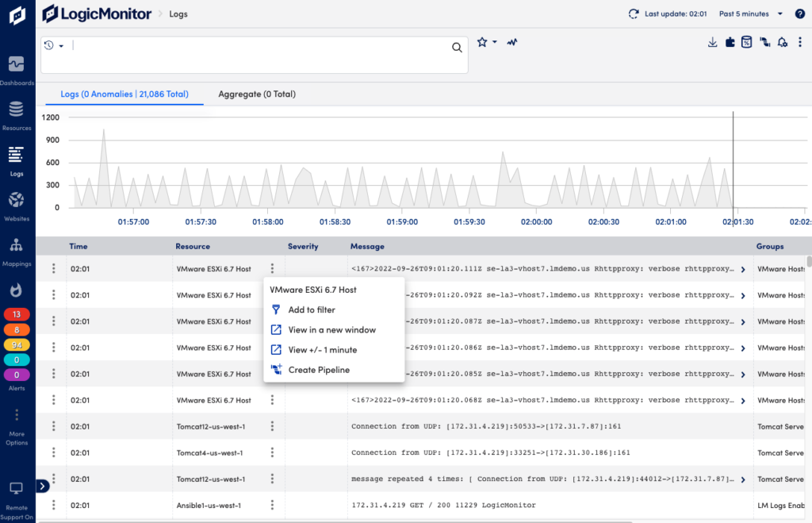Screen dimensions: 812x523
Task: Click the Ansible1-us-west-1 resource name
Action: [x=209, y=505]
